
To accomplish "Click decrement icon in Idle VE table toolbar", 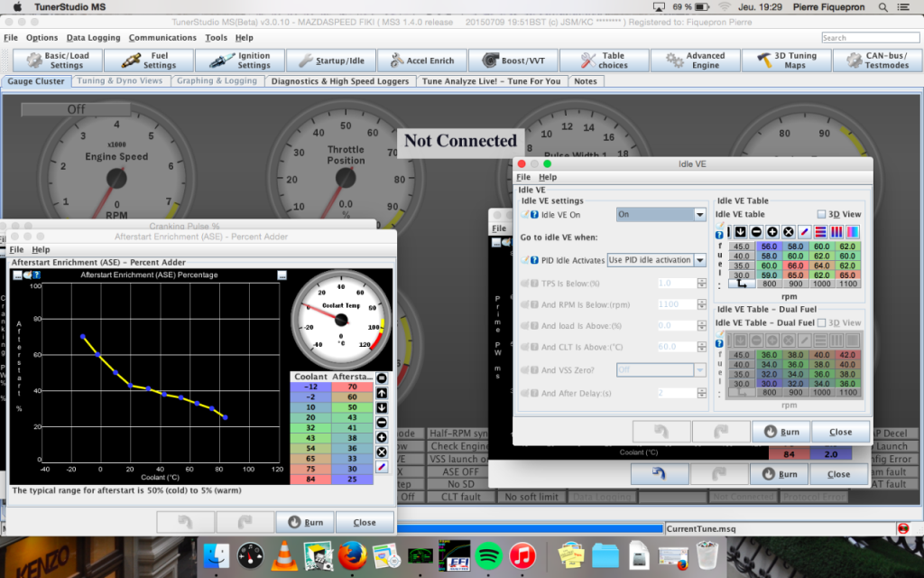I will click(757, 232).
